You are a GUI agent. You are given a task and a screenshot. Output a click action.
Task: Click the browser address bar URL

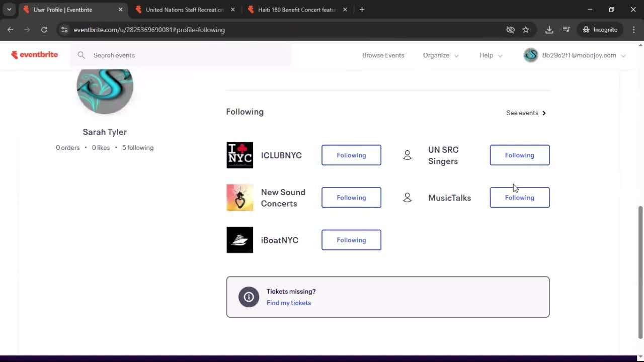coord(149,30)
